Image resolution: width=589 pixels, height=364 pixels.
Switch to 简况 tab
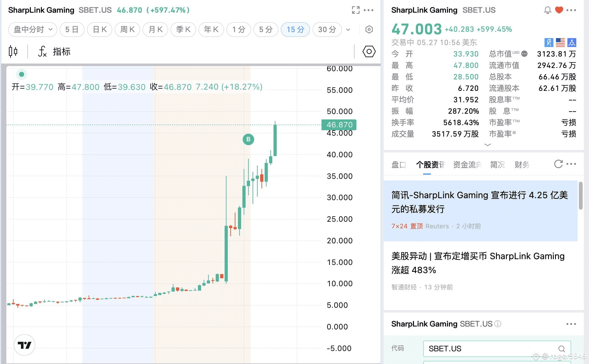click(498, 165)
